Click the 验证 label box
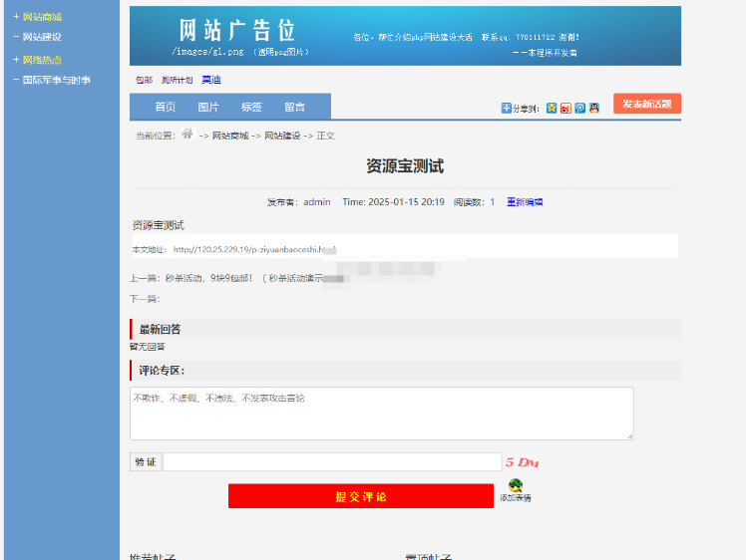 [146, 462]
